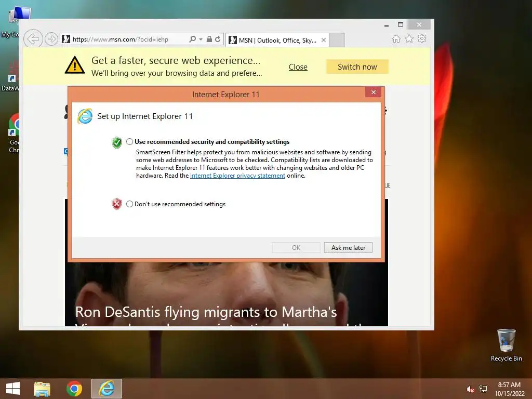This screenshot has height=399, width=532.
Task: Select the Google Chrome desktop shortcut
Action: pos(14,134)
